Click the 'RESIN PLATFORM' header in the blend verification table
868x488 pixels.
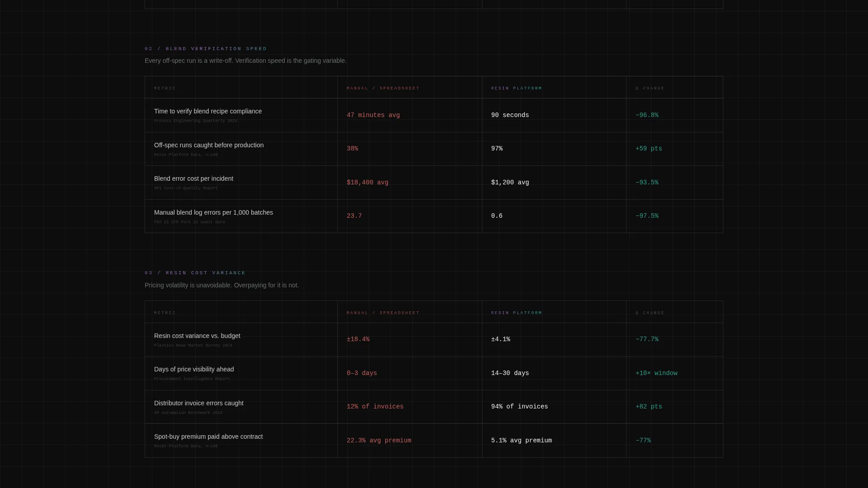coord(516,89)
